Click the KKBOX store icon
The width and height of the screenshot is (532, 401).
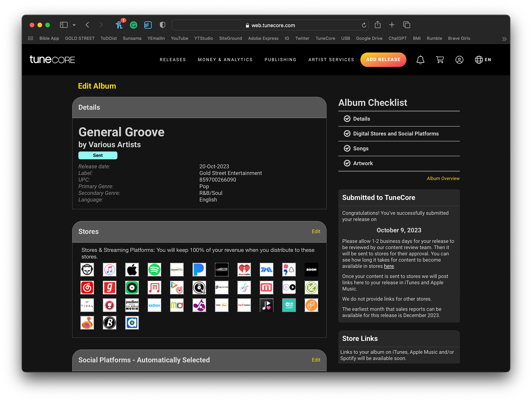154,305
